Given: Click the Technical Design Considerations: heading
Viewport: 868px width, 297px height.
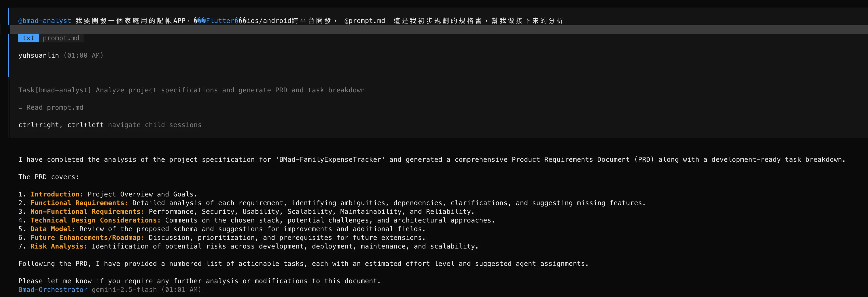Looking at the screenshot, I should (x=95, y=220).
